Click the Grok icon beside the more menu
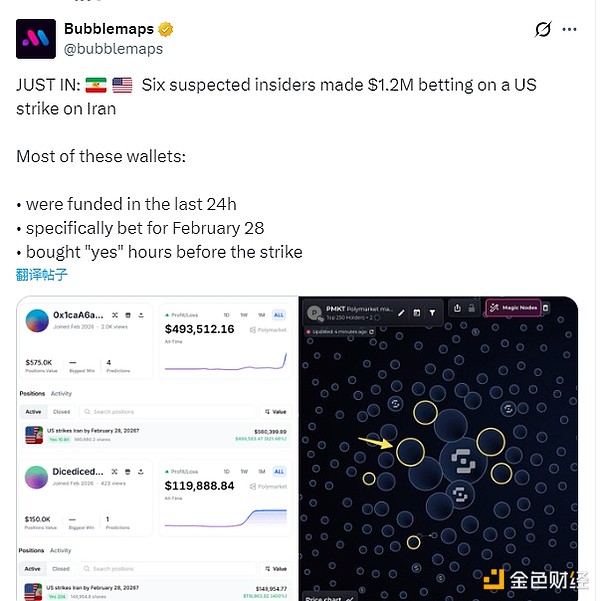Viewport: 600px width, 601px height. click(x=542, y=29)
